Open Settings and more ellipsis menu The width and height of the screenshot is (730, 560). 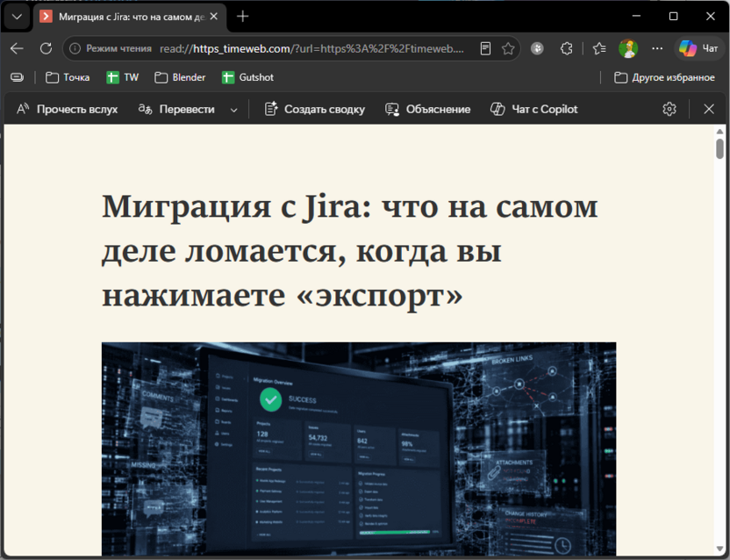pyautogui.click(x=657, y=48)
